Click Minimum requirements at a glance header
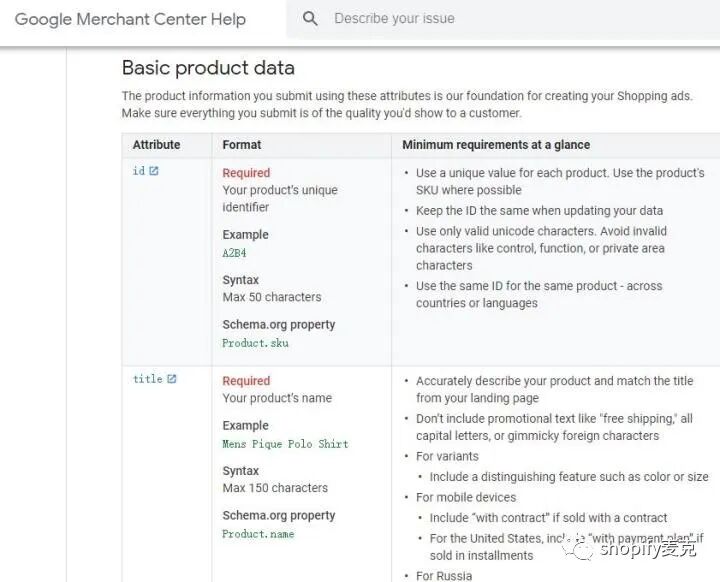 coord(495,145)
